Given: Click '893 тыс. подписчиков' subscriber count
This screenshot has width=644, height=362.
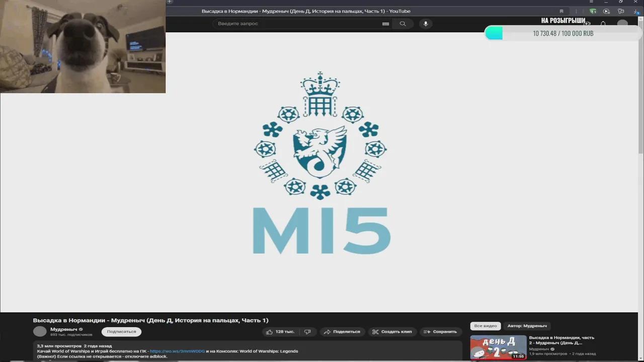Looking at the screenshot, I should (71, 335).
